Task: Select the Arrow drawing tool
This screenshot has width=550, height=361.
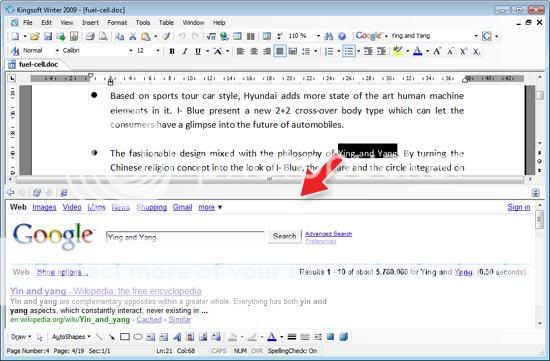Action: click(x=112, y=337)
